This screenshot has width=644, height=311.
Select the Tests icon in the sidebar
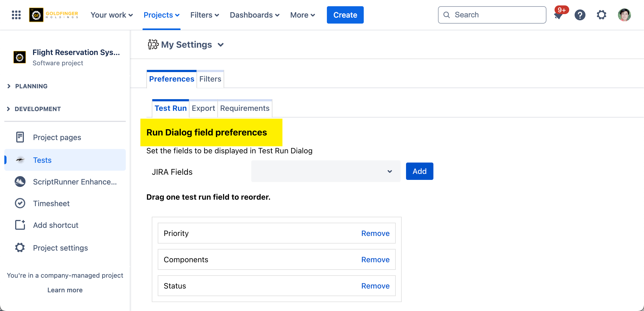20,160
